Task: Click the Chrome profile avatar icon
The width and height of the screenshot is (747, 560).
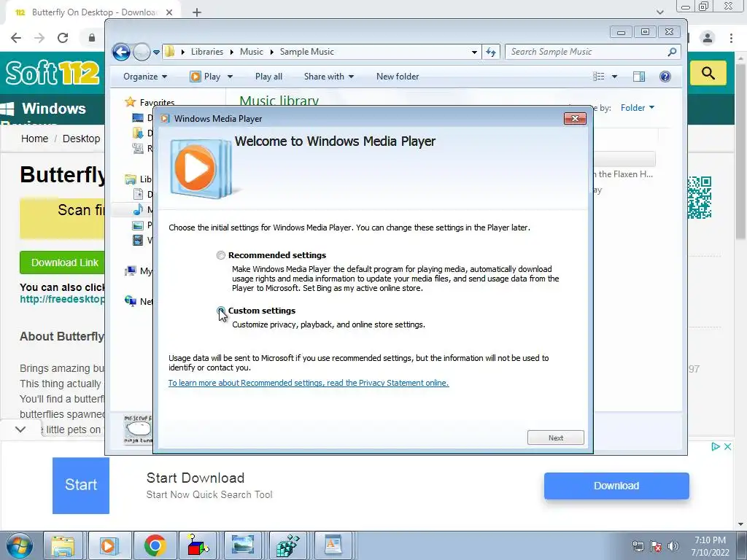Action: (708, 38)
